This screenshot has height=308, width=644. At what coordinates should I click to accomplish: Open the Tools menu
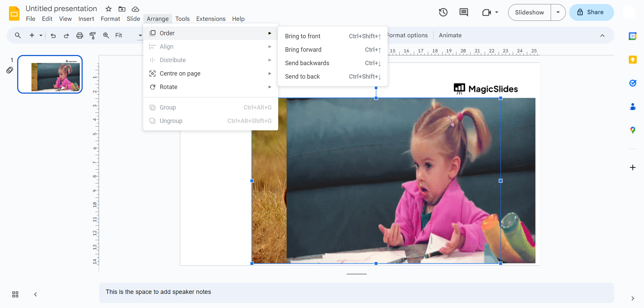[183, 19]
